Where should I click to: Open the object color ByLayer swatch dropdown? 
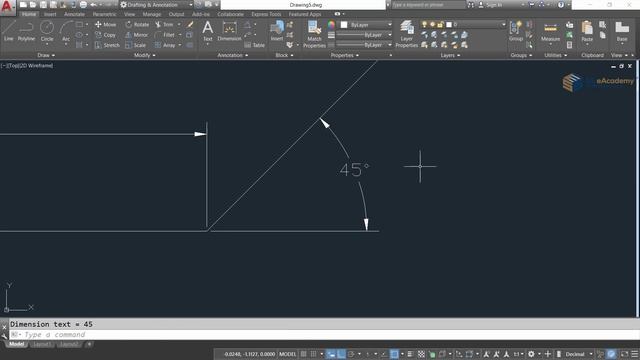(366, 25)
